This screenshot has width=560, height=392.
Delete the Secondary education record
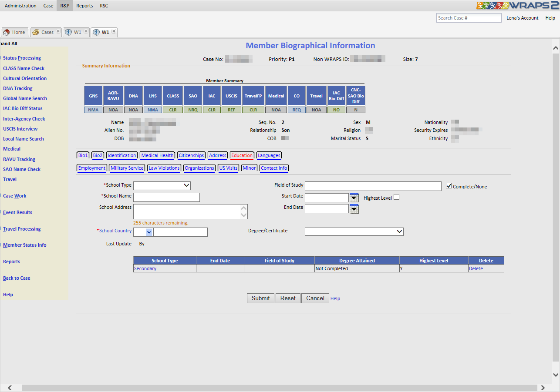pos(476,268)
